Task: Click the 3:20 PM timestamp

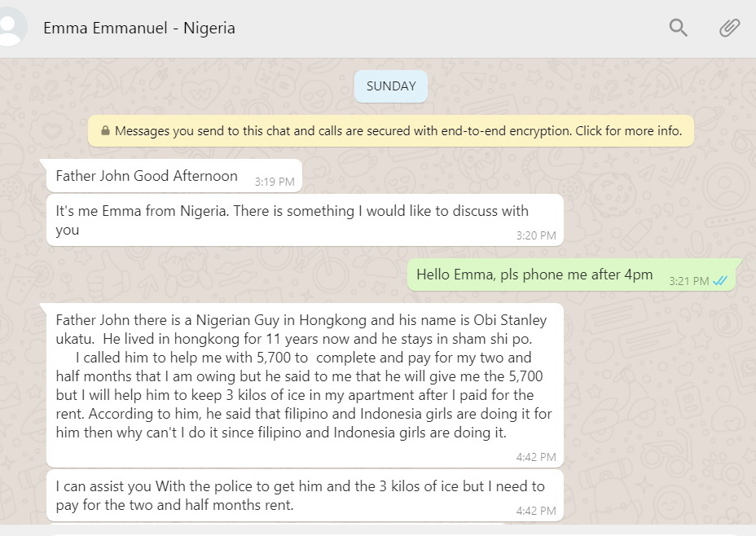Action: coord(536,235)
